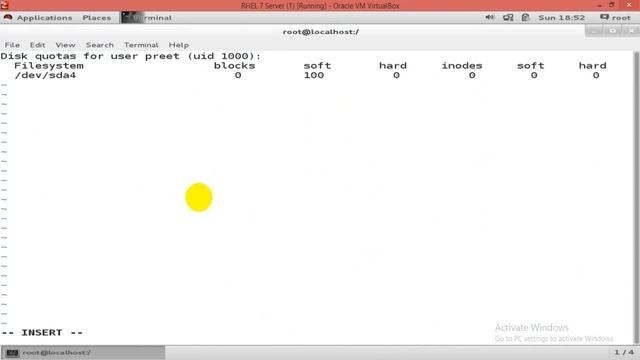Click the 1 / 4 workspace switcher
This screenshot has height=360, width=640.
(624, 352)
